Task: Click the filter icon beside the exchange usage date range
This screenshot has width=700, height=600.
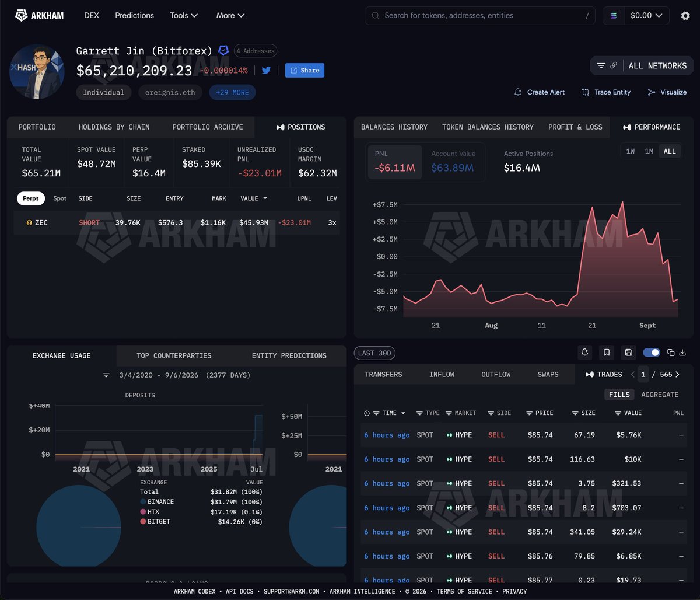Action: [106, 375]
